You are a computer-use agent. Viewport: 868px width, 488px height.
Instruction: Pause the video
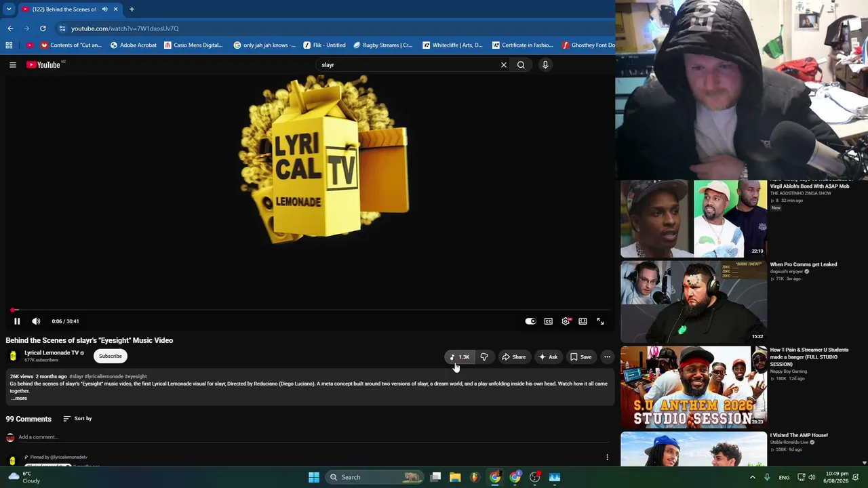[x=17, y=321]
